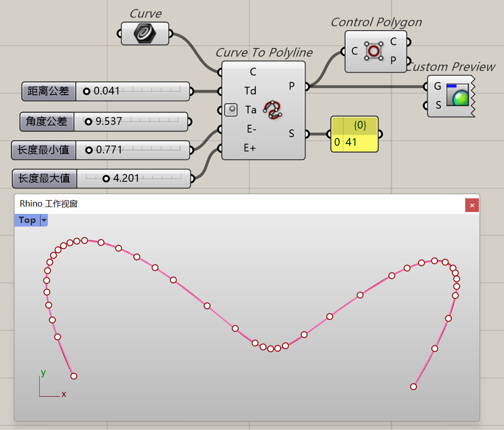Open the Top viewport dropdown arrow
The width and height of the screenshot is (504, 430).
44,220
